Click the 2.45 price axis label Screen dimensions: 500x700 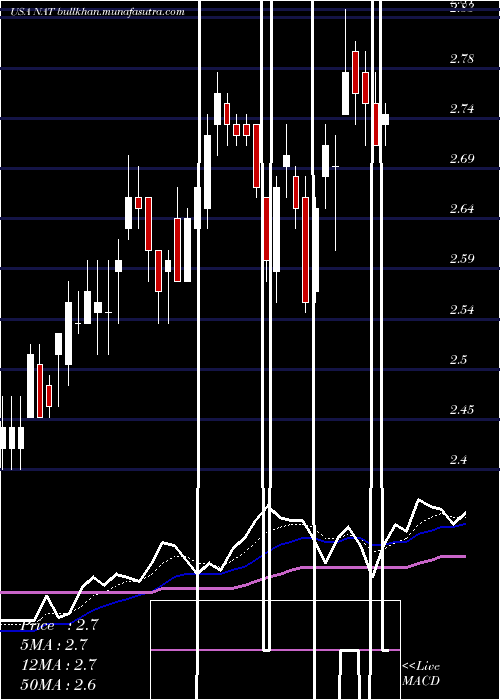462,409
